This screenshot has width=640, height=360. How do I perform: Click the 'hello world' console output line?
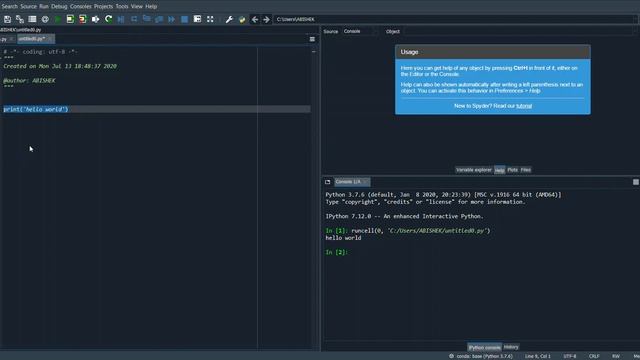[x=343, y=238]
